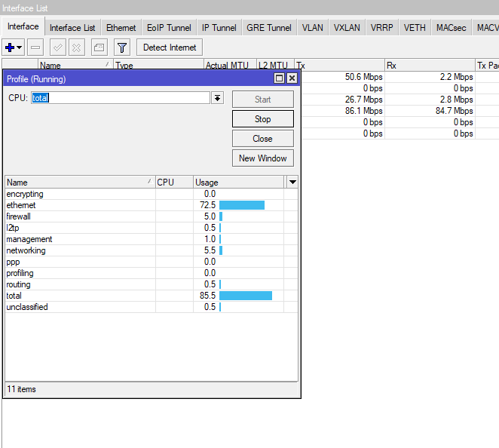This screenshot has height=448, width=499.
Task: Sort profile list by Usage column
Action: [238, 183]
